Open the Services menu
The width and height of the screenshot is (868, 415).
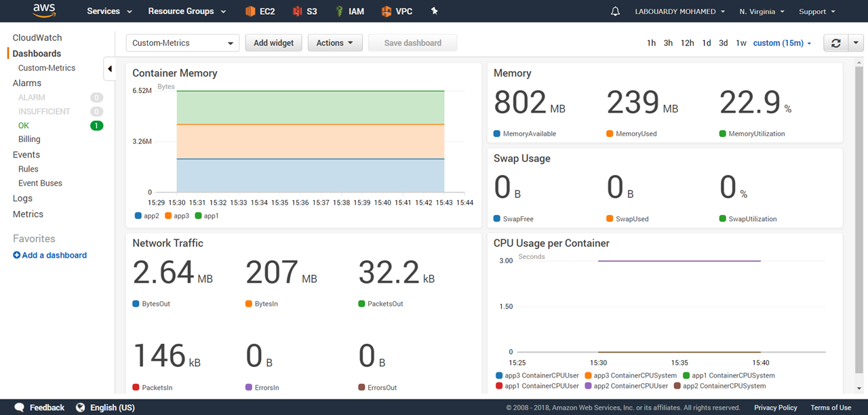click(x=109, y=12)
